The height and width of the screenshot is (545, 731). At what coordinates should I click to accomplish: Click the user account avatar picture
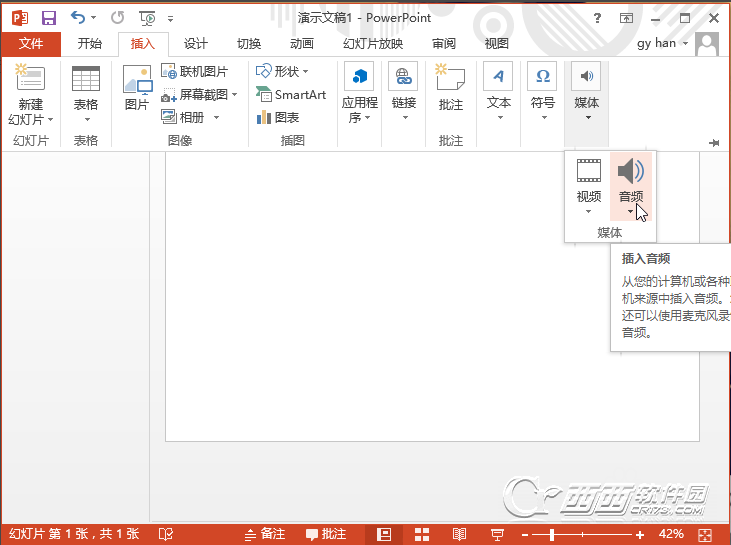[x=707, y=44]
